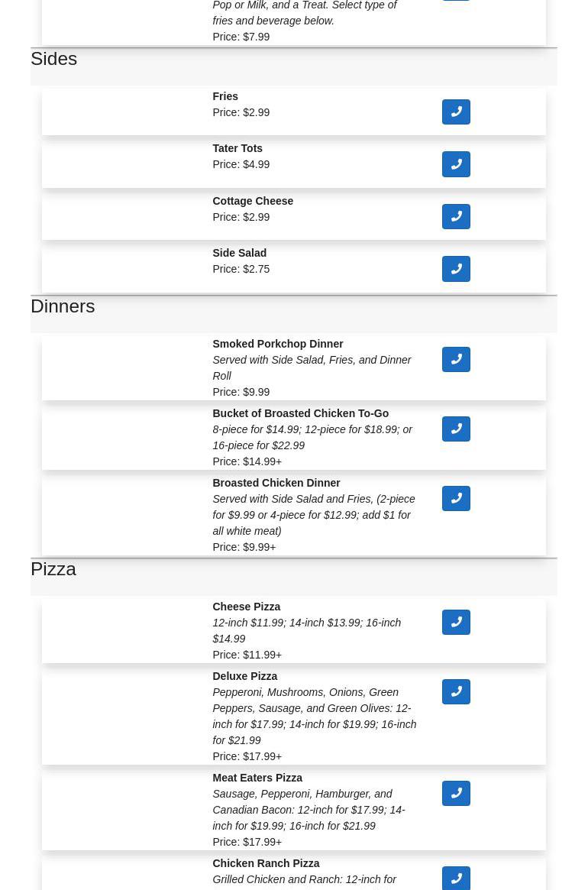Click the Bucket of Broasted Chicken To-Go title
Image resolution: width=588 pixels, height=890 pixels.
(300, 413)
